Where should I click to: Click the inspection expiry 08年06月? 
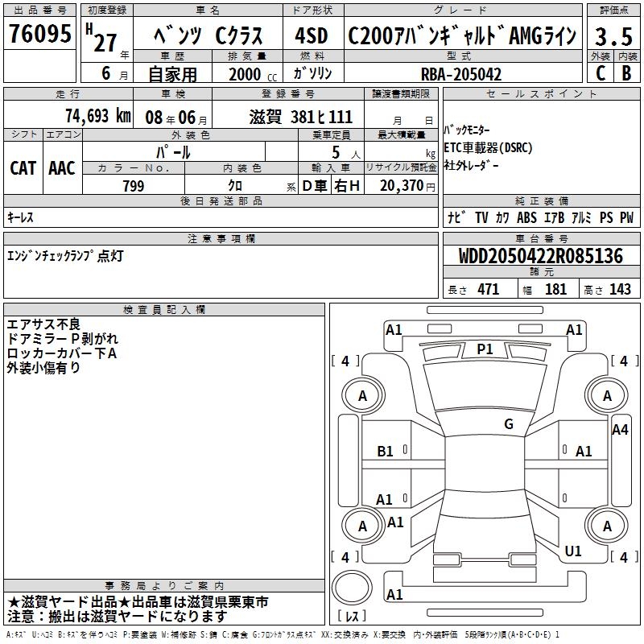click(176, 118)
